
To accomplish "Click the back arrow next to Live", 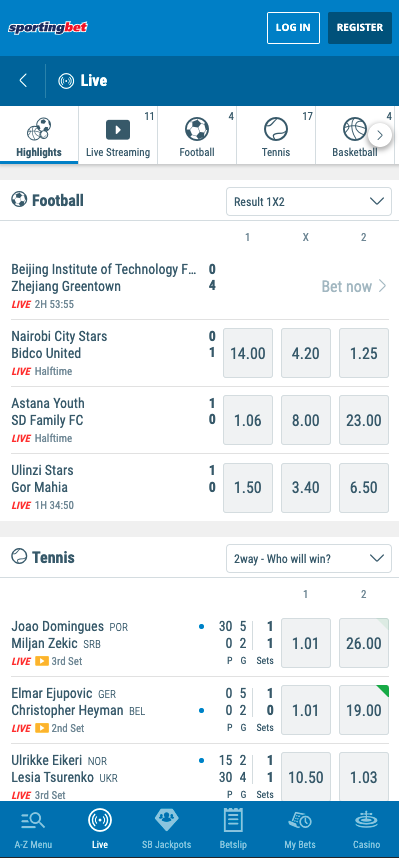I will coord(23,81).
